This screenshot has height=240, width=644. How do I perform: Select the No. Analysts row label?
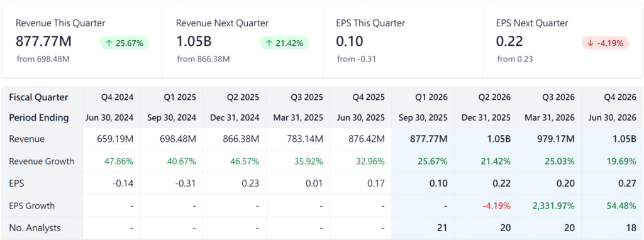pyautogui.click(x=34, y=227)
